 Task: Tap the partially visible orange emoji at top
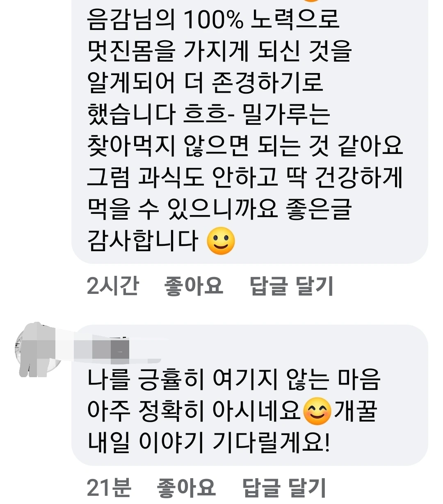click(313, 1)
